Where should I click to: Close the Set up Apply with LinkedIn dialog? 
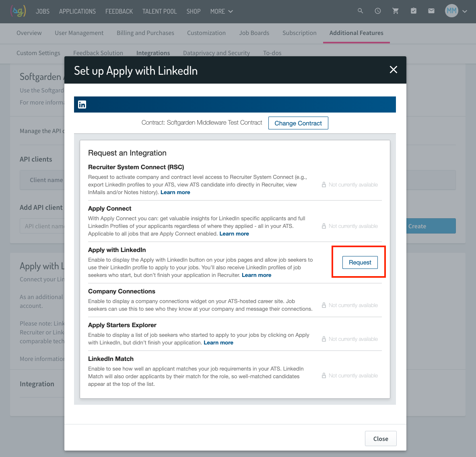tap(394, 70)
